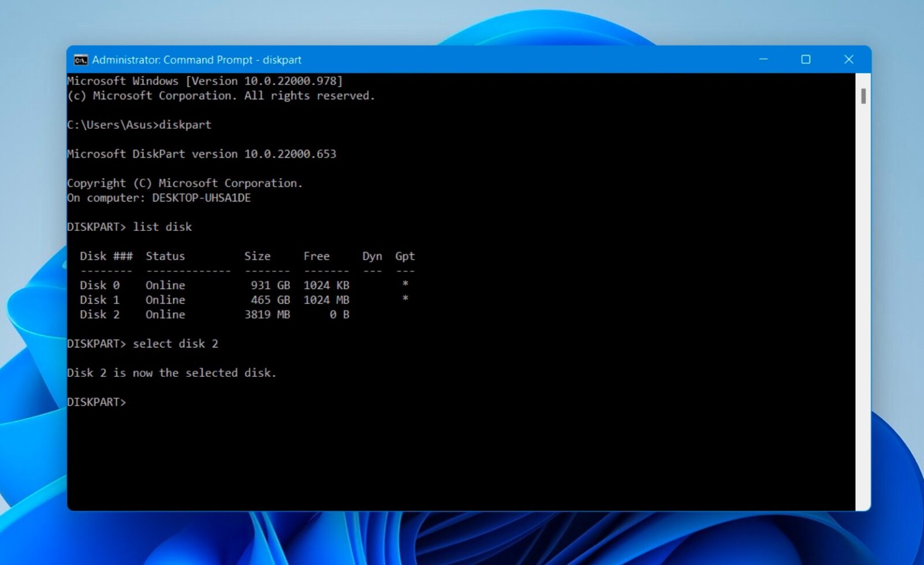
Task: Click the 'C:\Users\Asus>diskpart' command line
Action: [x=139, y=125]
